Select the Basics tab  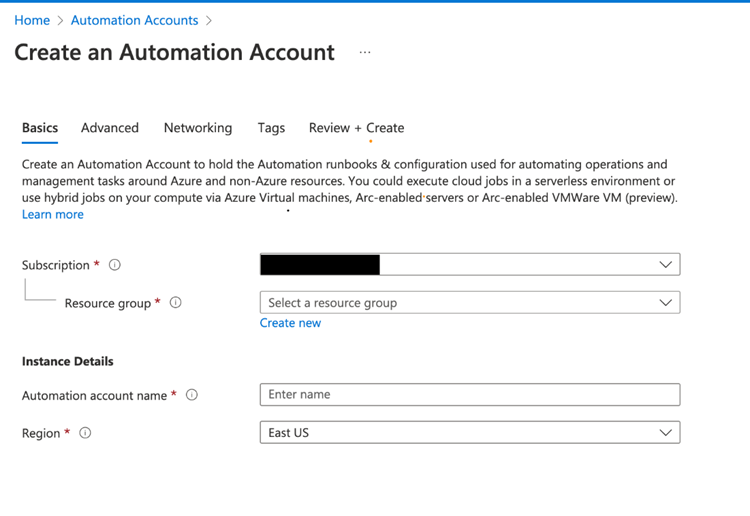point(40,128)
